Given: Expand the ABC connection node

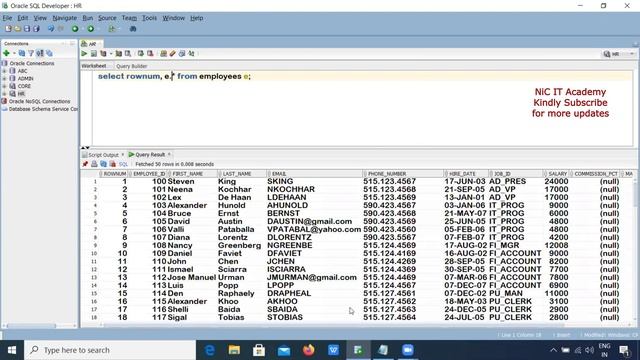Looking at the screenshot, I should click(4, 71).
